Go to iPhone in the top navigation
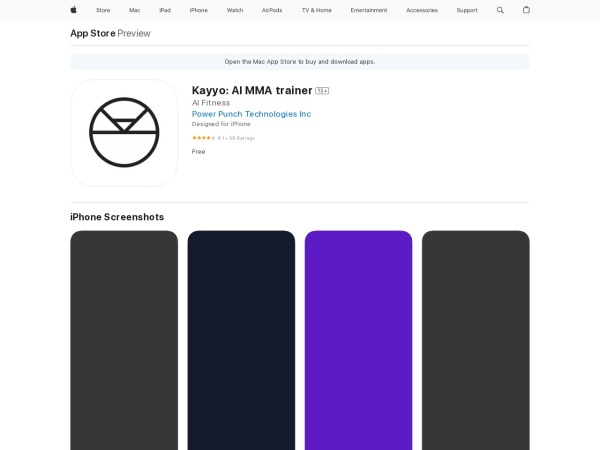The width and height of the screenshot is (600, 450). [199, 10]
